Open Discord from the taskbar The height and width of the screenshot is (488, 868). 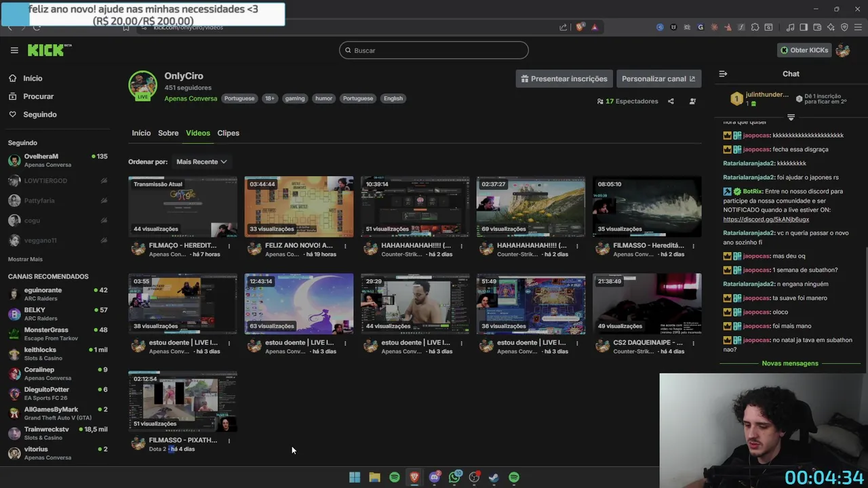tap(435, 477)
